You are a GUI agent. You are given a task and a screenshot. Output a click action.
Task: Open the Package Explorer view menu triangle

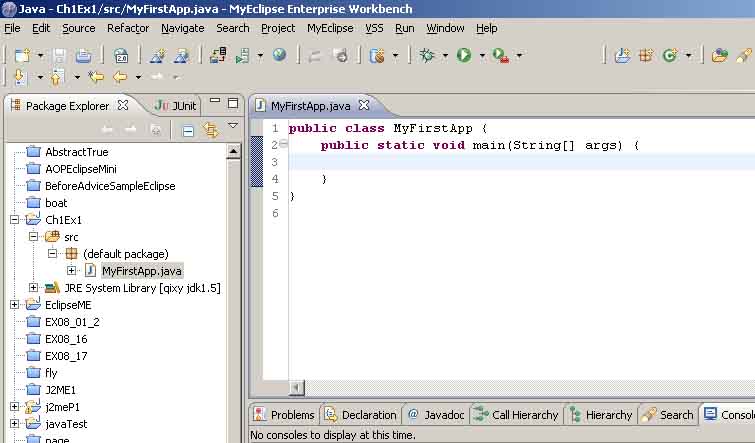233,125
